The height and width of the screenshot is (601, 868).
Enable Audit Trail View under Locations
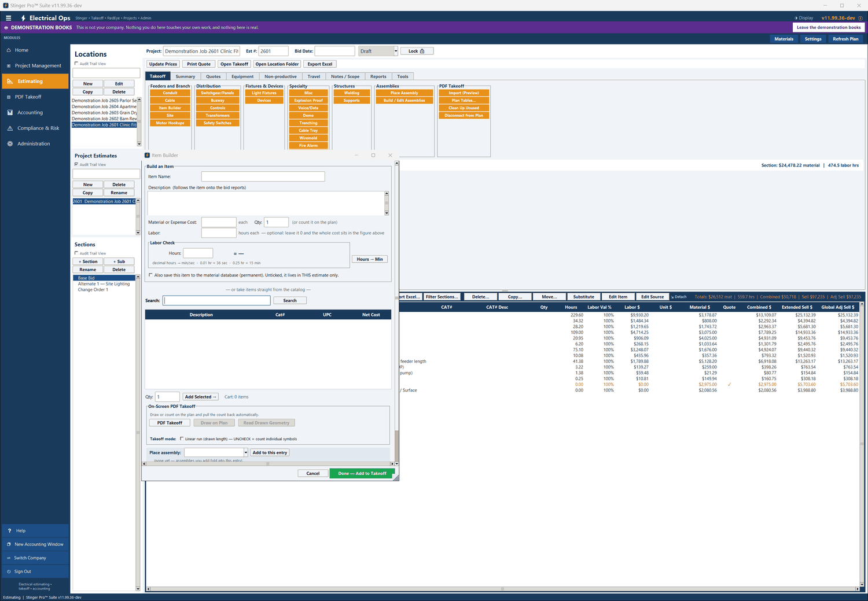[x=76, y=64]
